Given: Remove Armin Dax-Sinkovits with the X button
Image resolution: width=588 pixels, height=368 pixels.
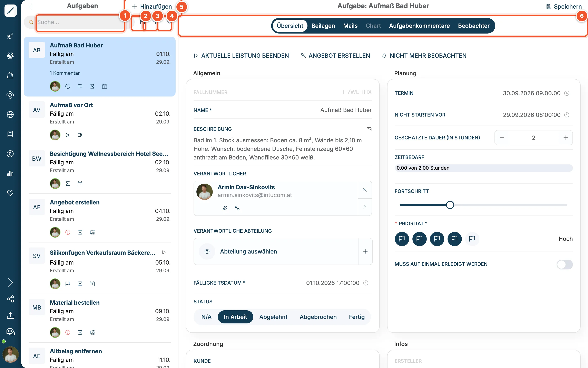Looking at the screenshot, I should [365, 190].
